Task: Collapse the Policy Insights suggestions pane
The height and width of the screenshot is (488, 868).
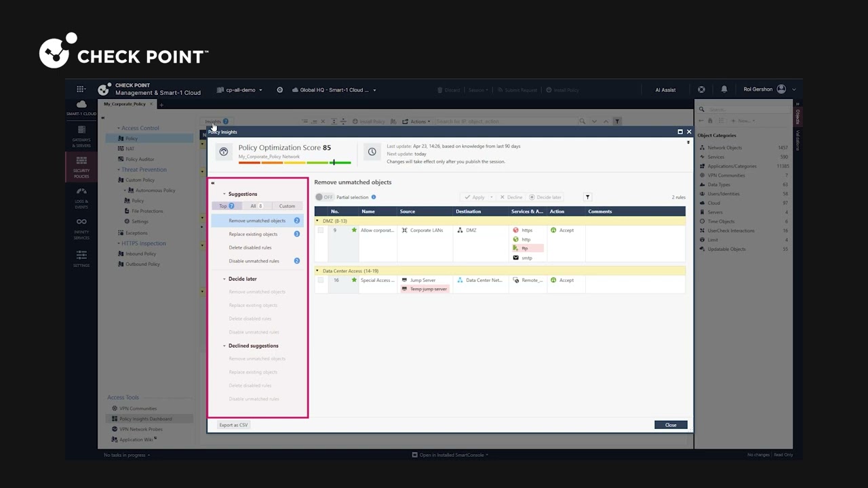Action: click(x=213, y=183)
